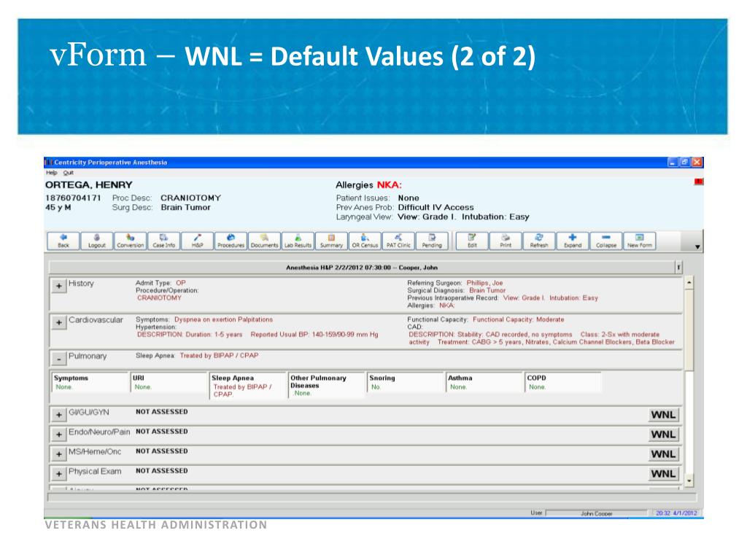Viewport: 747px width, 560px height.
Task: Expand the Physical Exam section
Action: [58, 474]
